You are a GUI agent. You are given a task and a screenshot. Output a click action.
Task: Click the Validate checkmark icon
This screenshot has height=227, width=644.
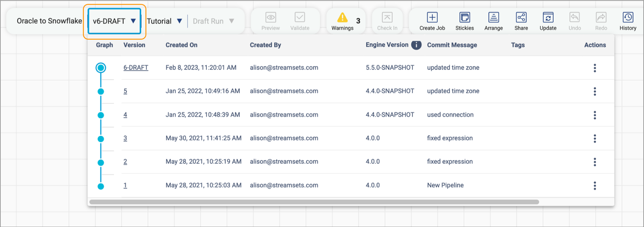click(x=300, y=17)
